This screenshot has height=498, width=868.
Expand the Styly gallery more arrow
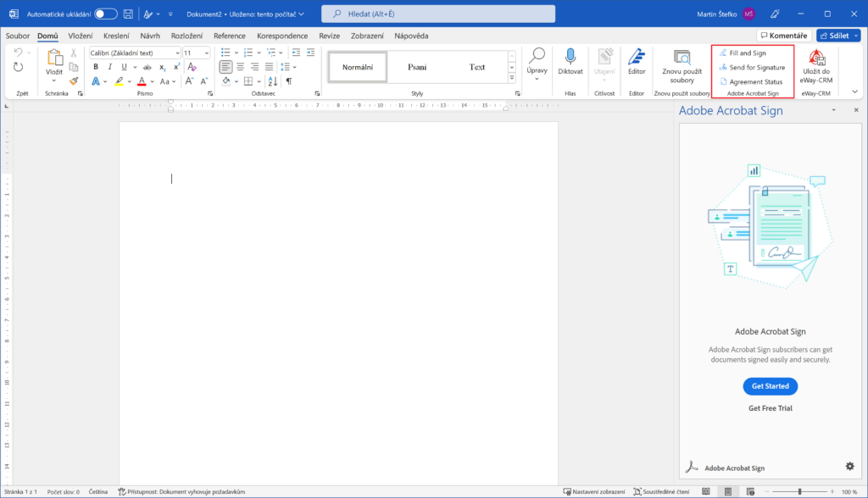(x=512, y=78)
